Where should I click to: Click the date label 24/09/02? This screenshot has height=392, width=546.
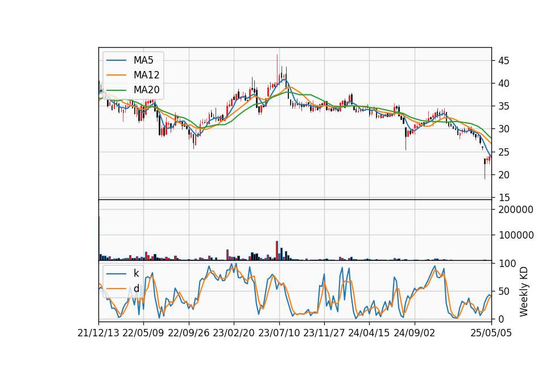(415, 333)
